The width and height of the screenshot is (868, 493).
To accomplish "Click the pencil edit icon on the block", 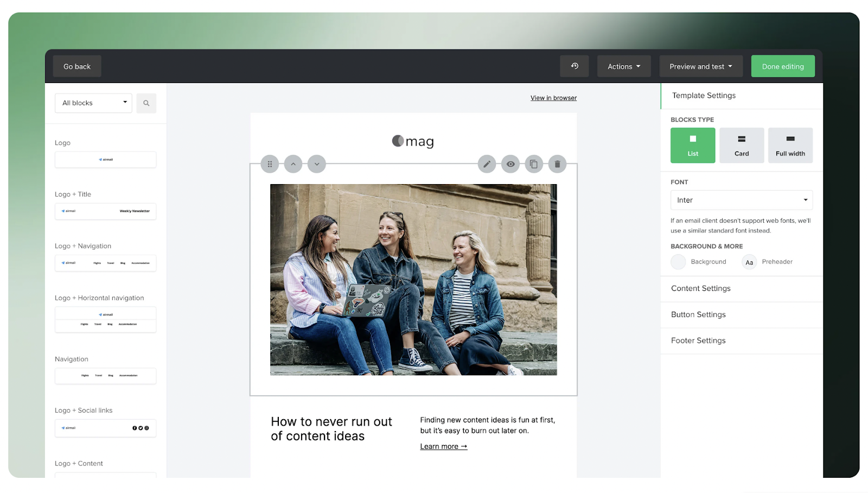I will [x=487, y=164].
